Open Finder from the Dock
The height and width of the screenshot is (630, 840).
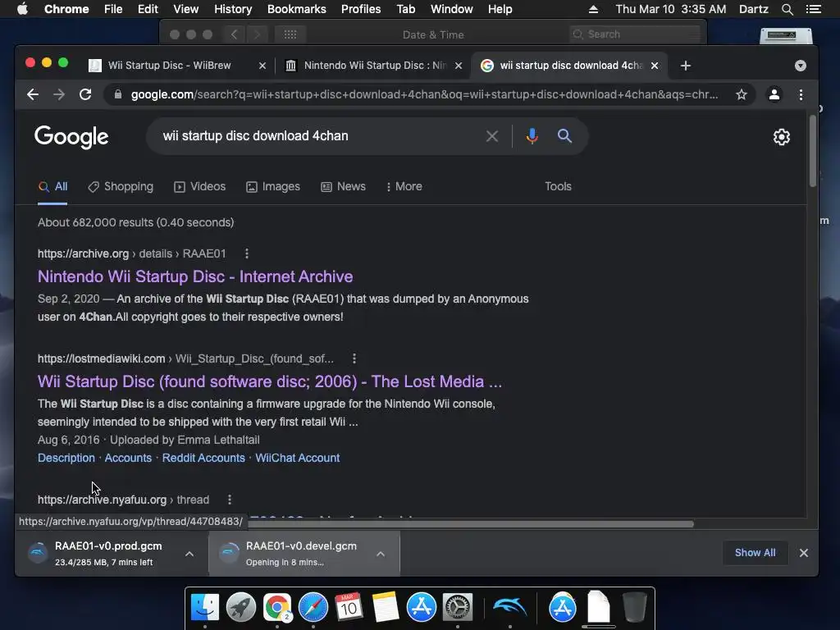coord(204,607)
